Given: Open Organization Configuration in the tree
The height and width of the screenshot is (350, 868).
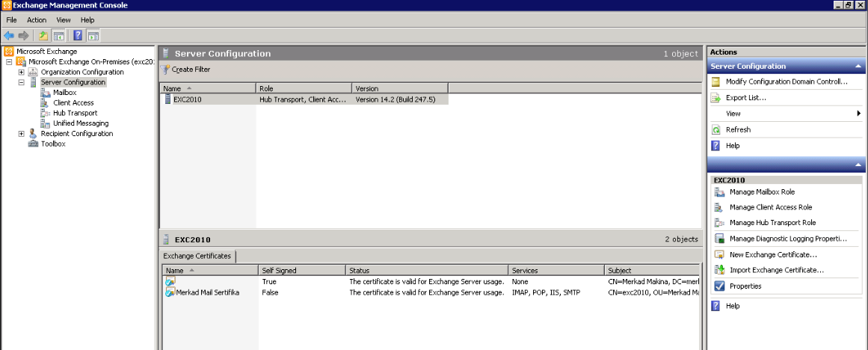Looking at the screenshot, I should (82, 72).
